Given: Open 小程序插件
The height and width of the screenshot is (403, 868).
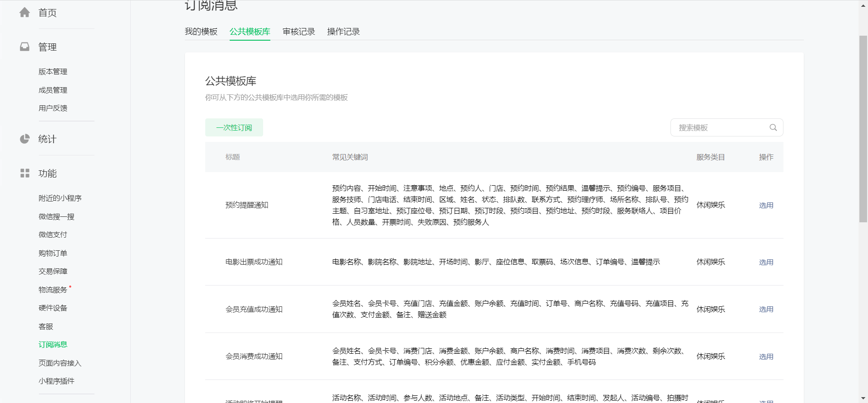Looking at the screenshot, I should click(57, 381).
